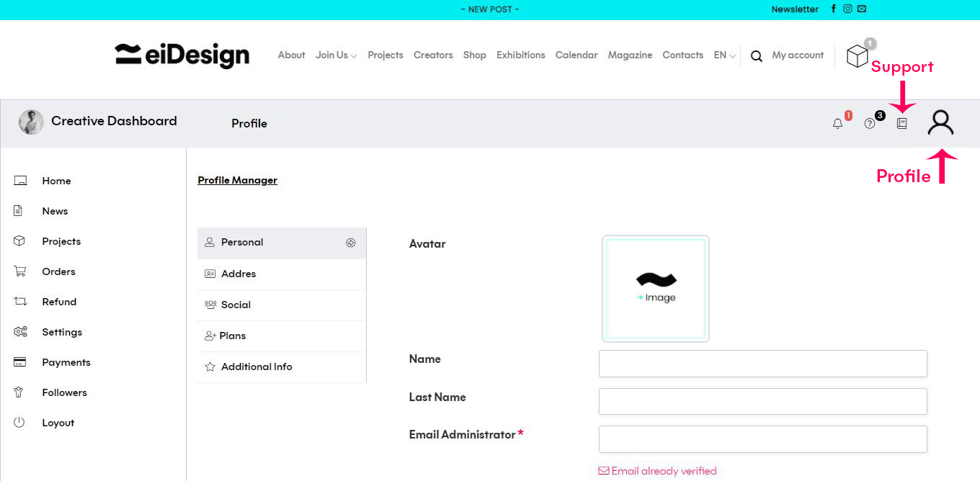Expand the Join Us dropdown menu

point(336,55)
